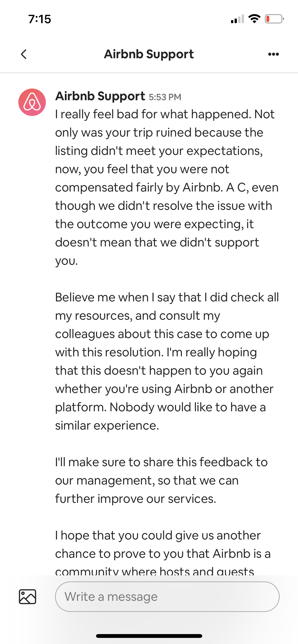Tap the 7:15 clock in status bar
Screen dimensions: 298x644
(40, 19)
